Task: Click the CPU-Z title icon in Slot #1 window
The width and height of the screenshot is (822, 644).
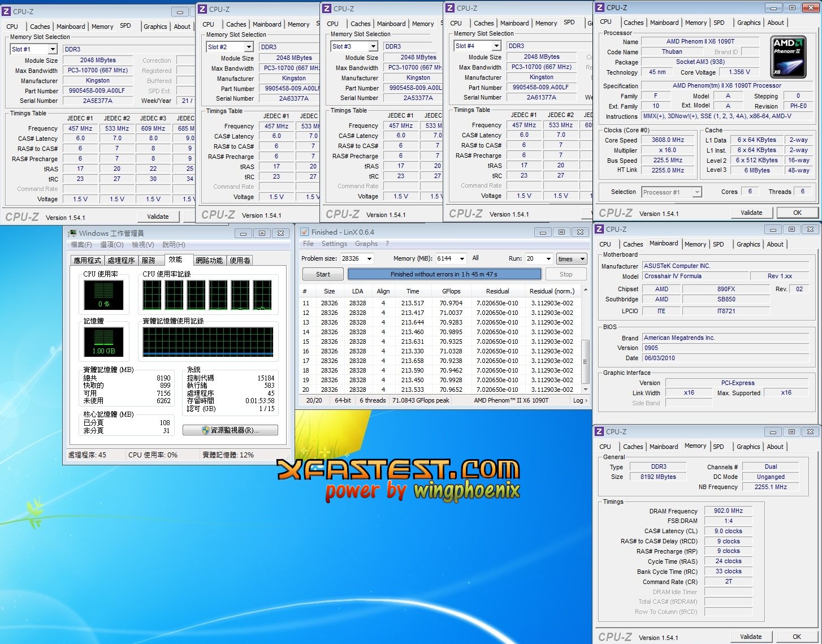Action: pyautogui.click(x=7, y=11)
